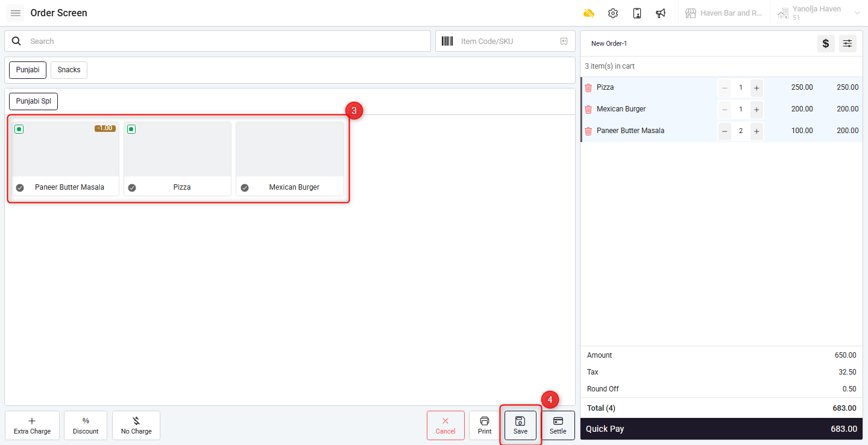Select the Snacks category tab

tap(69, 70)
